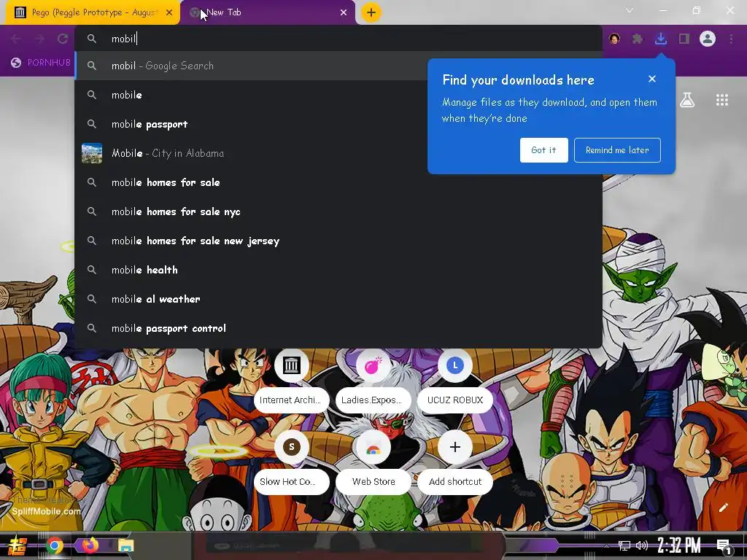This screenshot has height=560, width=747.
Task: Open the UCUZ ROBUX shortcut icon
Action: (x=455, y=366)
